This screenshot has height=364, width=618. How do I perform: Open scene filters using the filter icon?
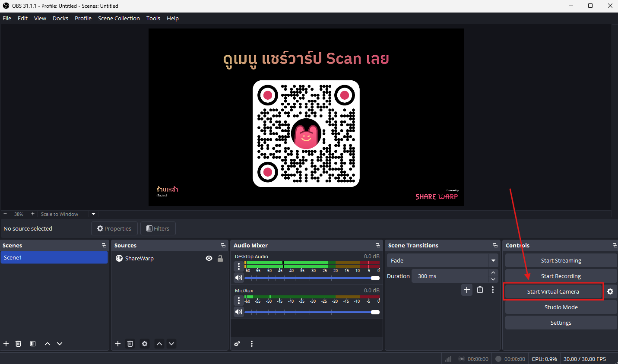coord(32,344)
